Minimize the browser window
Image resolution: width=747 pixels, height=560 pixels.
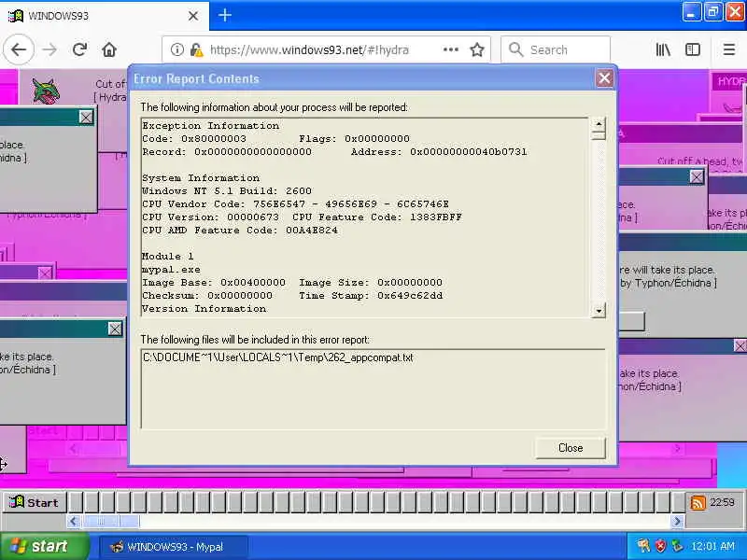(x=691, y=12)
